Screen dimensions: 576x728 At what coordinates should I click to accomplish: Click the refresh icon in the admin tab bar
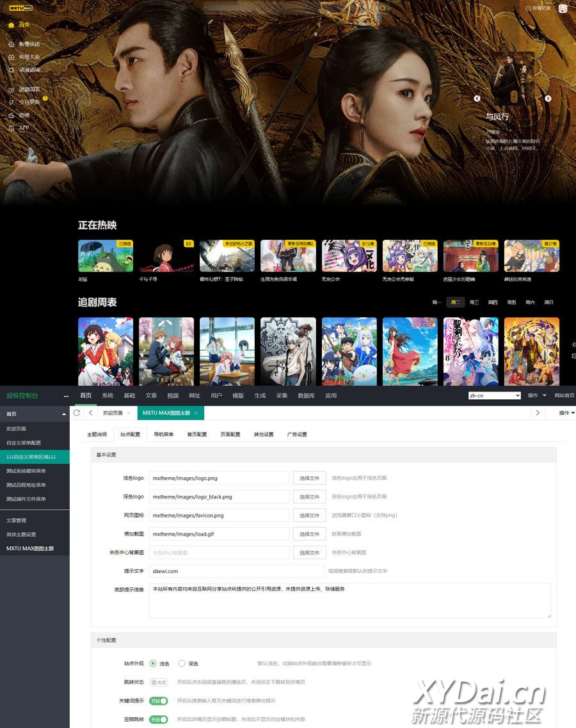[x=77, y=413]
